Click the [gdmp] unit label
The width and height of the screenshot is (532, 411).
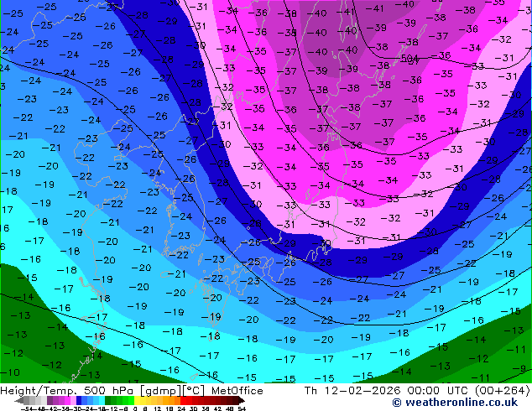coord(161,391)
